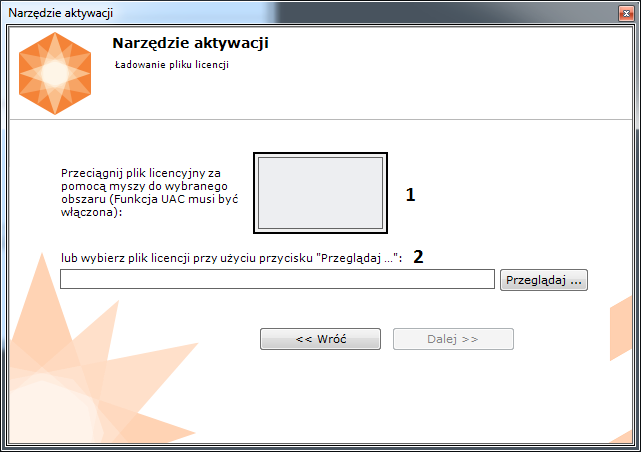Click the Przeciągnij plik licencyjny instruction text
Image resolution: width=641 pixels, height=452 pixels.
coord(150,192)
